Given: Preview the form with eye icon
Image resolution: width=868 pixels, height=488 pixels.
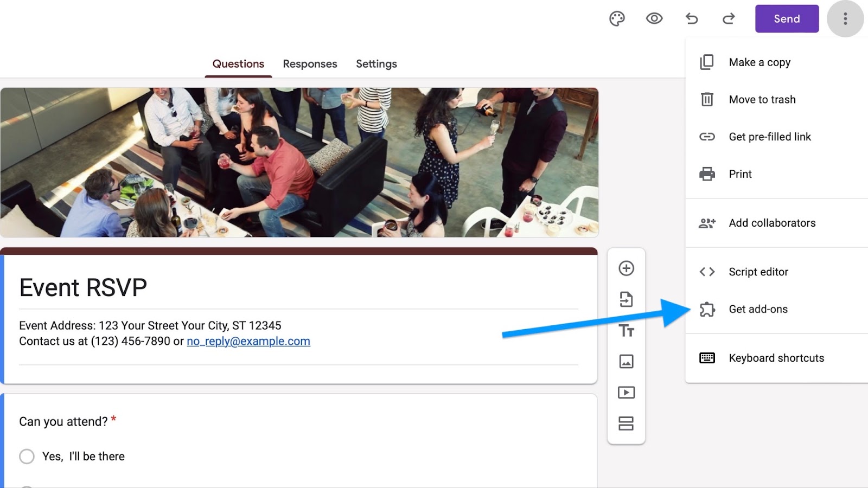Looking at the screenshot, I should (654, 19).
